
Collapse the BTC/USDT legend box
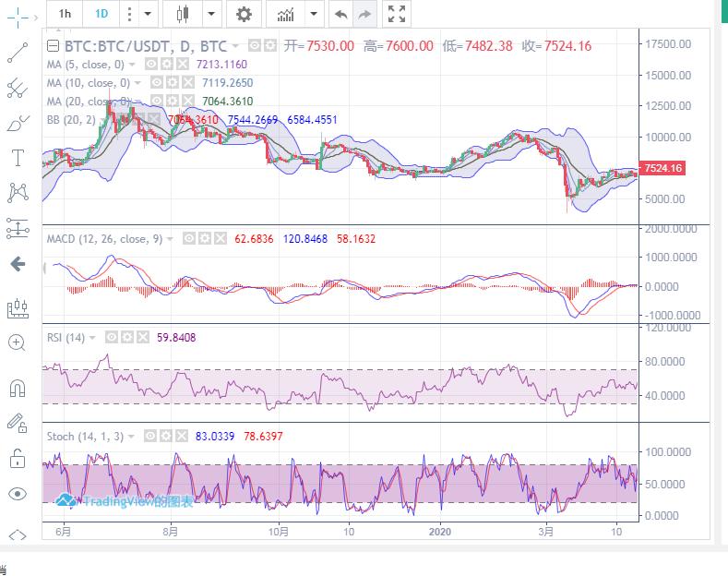click(53, 45)
